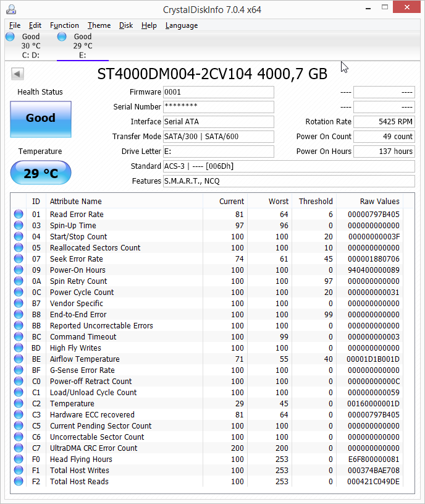The width and height of the screenshot is (425, 504).
Task: Click status orb for Vendor Specific row
Action: (19, 303)
